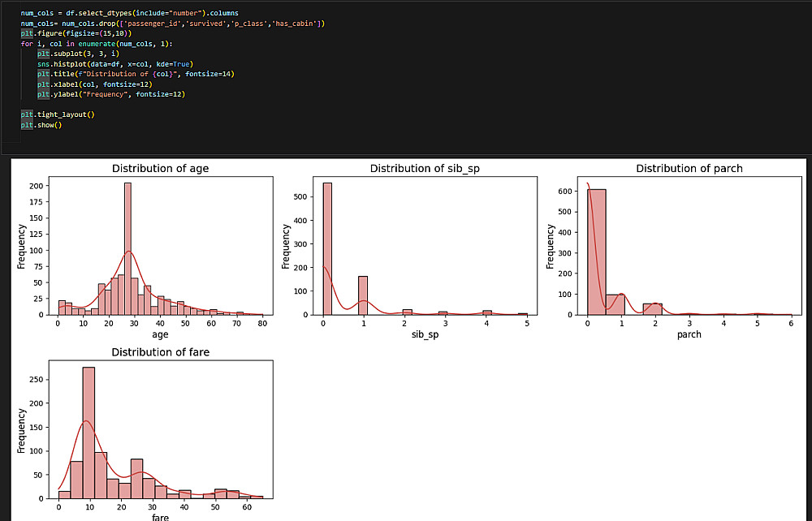
Task: Click the 'sib_sp' x-axis label
Action: [425, 334]
